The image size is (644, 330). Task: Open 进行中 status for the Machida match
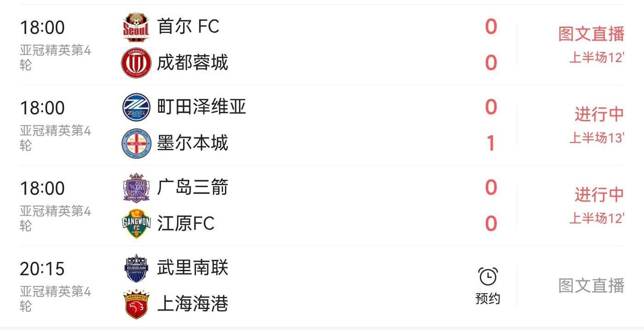(598, 114)
